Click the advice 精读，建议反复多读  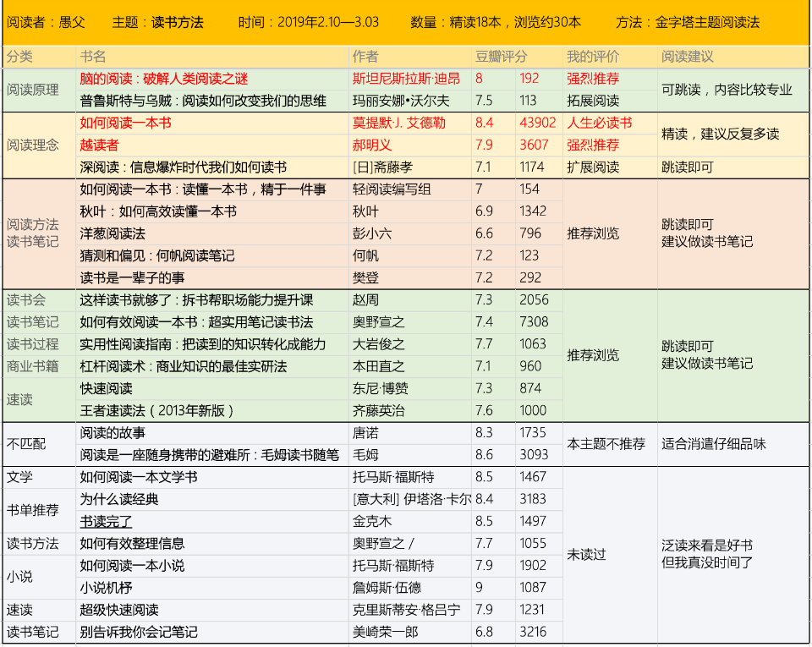point(721,134)
